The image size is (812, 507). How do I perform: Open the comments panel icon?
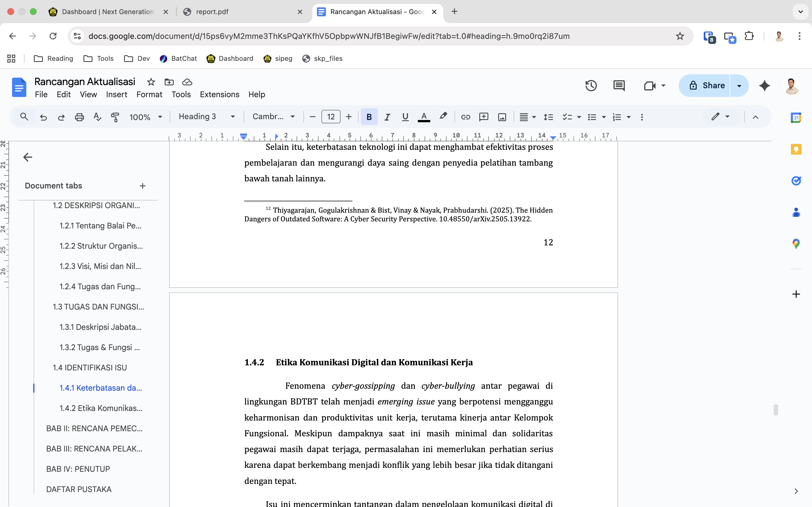tap(619, 86)
